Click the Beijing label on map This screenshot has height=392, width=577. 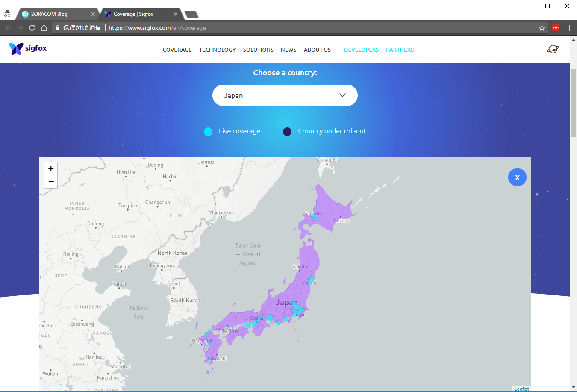71,254
